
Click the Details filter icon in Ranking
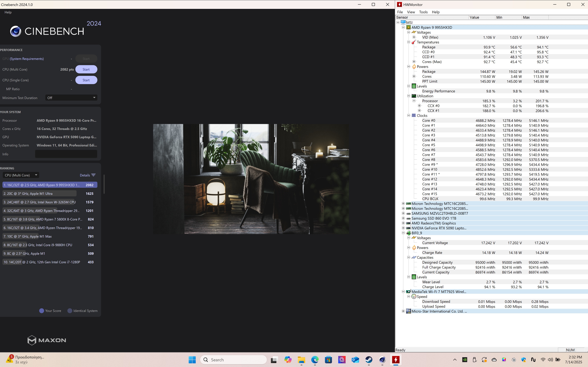coord(93,175)
